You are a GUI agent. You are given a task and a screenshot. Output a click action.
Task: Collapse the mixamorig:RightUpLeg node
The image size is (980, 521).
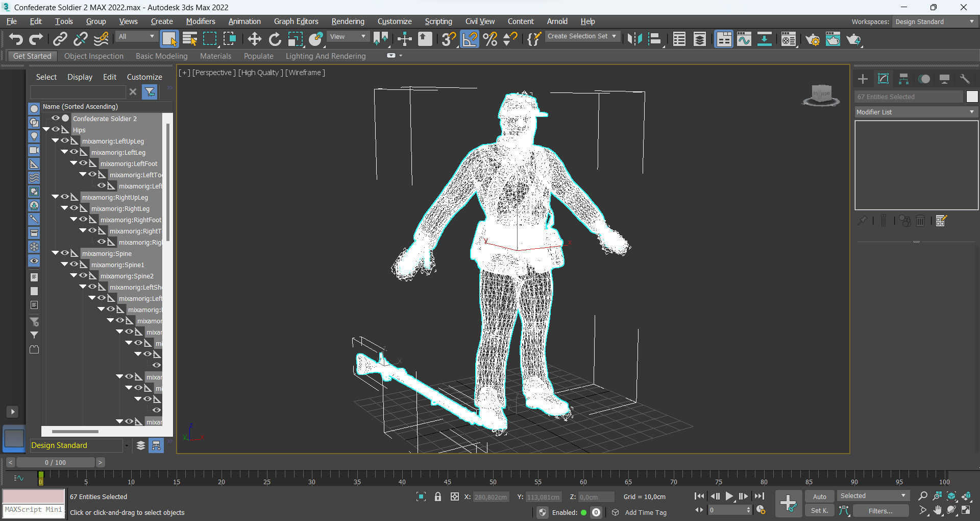click(x=55, y=197)
